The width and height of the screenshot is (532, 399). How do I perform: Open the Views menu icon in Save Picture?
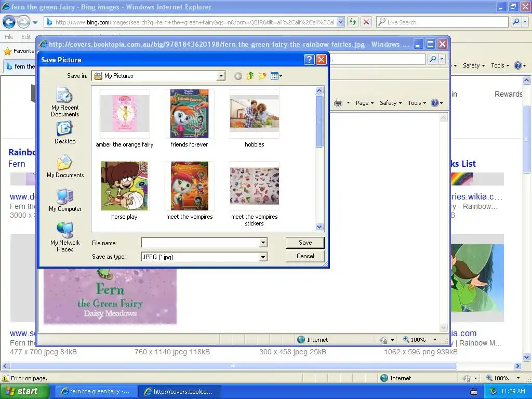pos(276,76)
